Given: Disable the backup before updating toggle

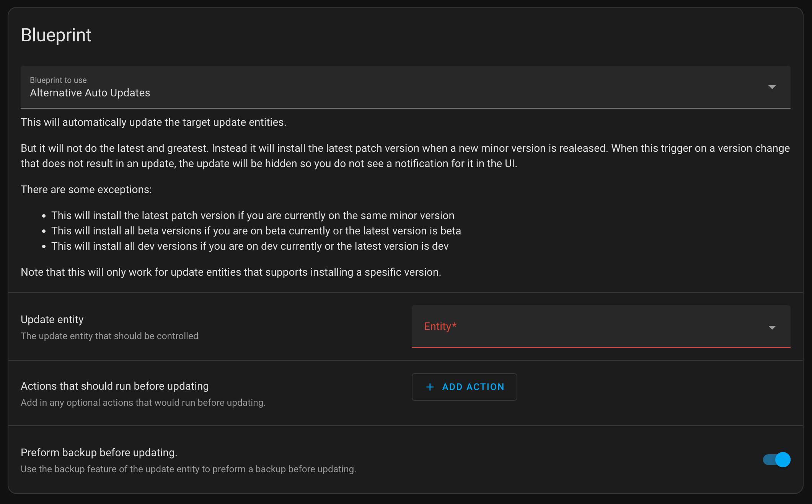Looking at the screenshot, I should 776,460.
